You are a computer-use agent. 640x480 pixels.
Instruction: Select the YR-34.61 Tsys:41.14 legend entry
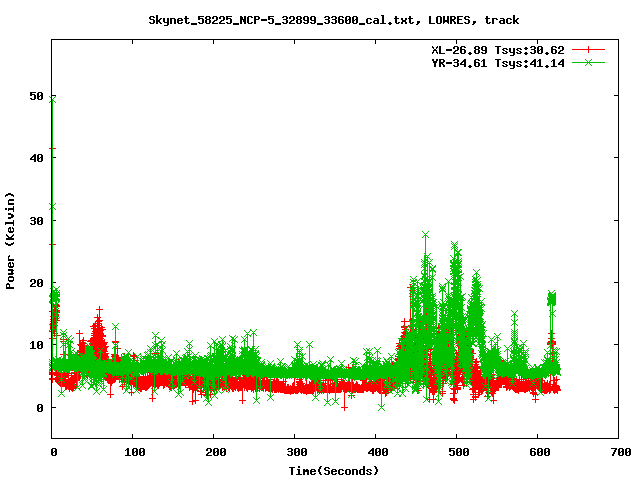click(x=498, y=63)
